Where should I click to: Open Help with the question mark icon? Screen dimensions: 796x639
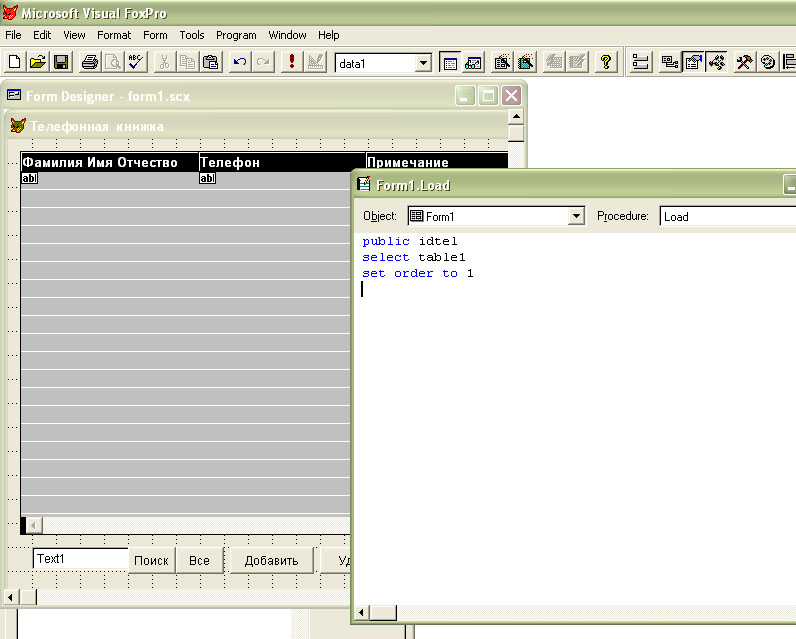605,63
